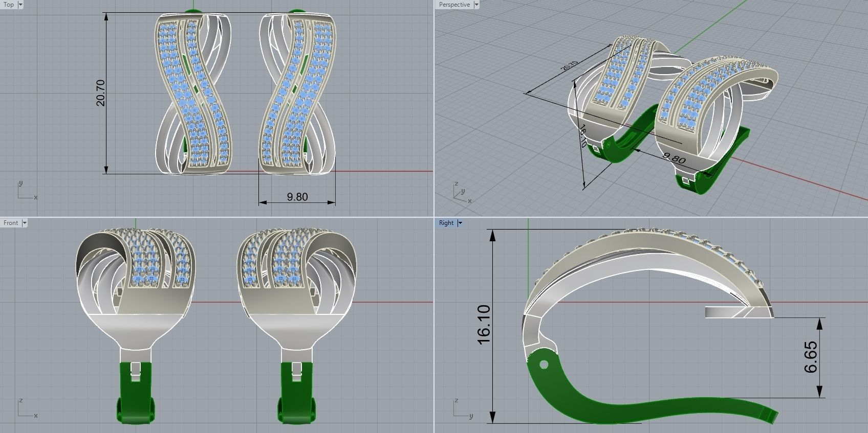This screenshot has width=868, height=433.
Task: Select the left earring in Front view
Action: click(x=136, y=325)
